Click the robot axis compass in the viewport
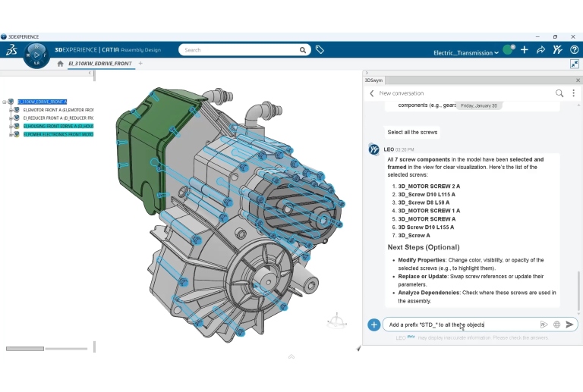The image size is (583, 392). coord(336,321)
